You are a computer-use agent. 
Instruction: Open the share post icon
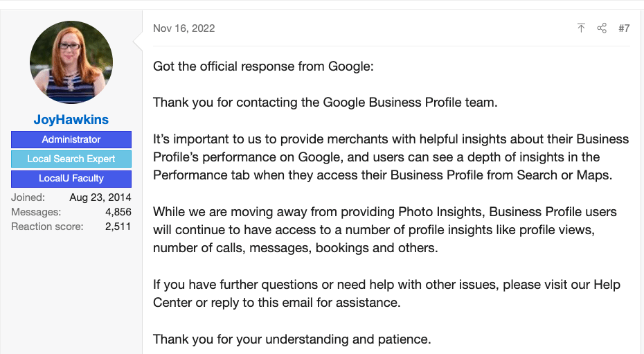click(602, 28)
